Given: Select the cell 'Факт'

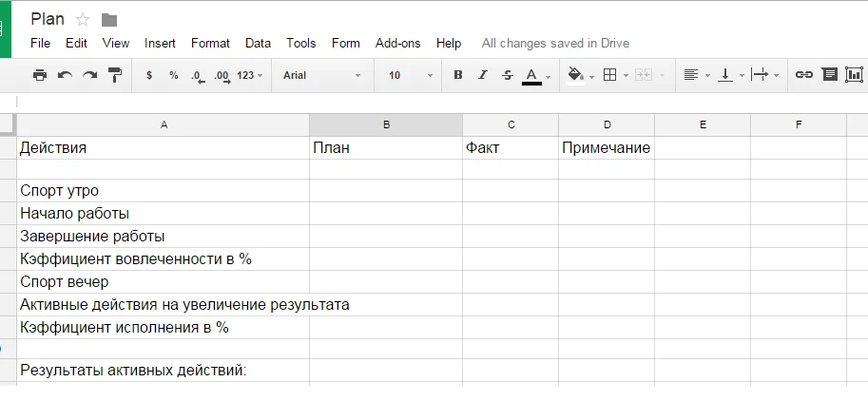Looking at the screenshot, I should (x=511, y=147).
